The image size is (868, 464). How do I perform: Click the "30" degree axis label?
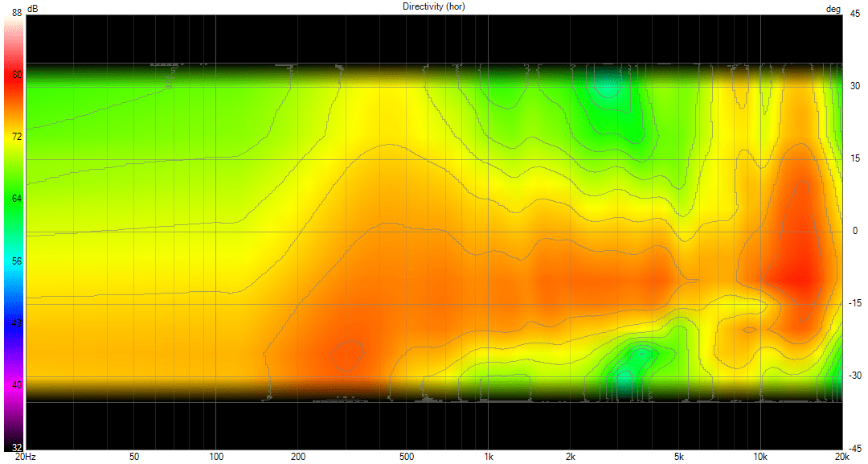[855, 86]
